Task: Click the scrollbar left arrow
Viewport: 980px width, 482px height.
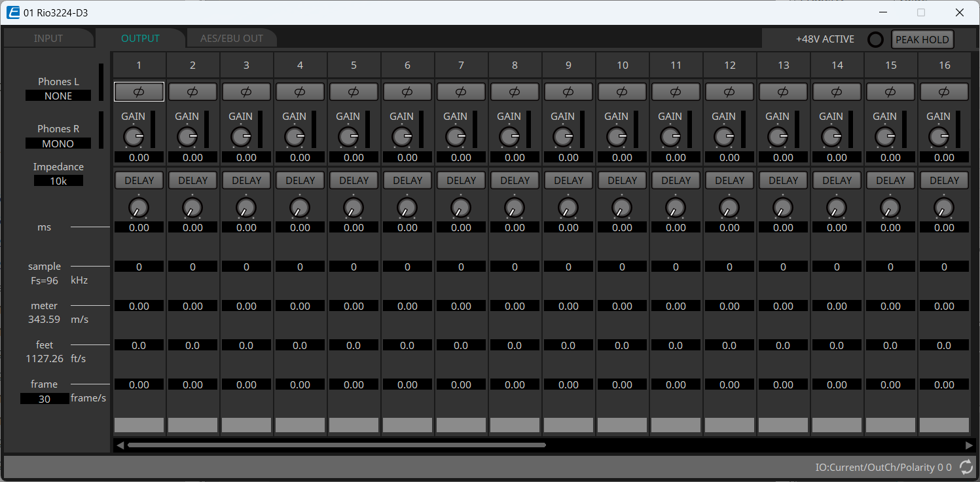Action: pyautogui.click(x=120, y=445)
